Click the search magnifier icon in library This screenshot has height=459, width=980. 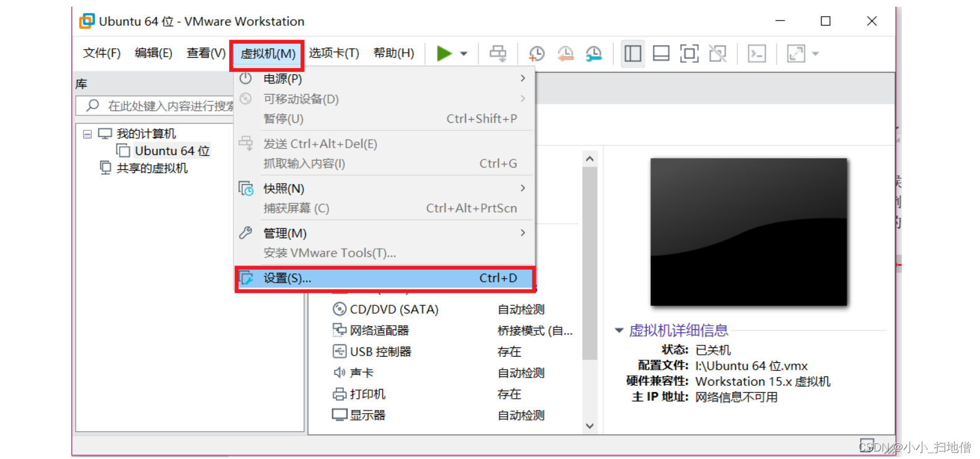point(93,105)
